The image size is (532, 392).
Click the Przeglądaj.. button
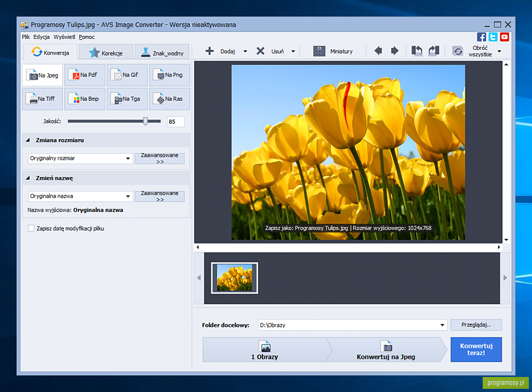tap(476, 325)
